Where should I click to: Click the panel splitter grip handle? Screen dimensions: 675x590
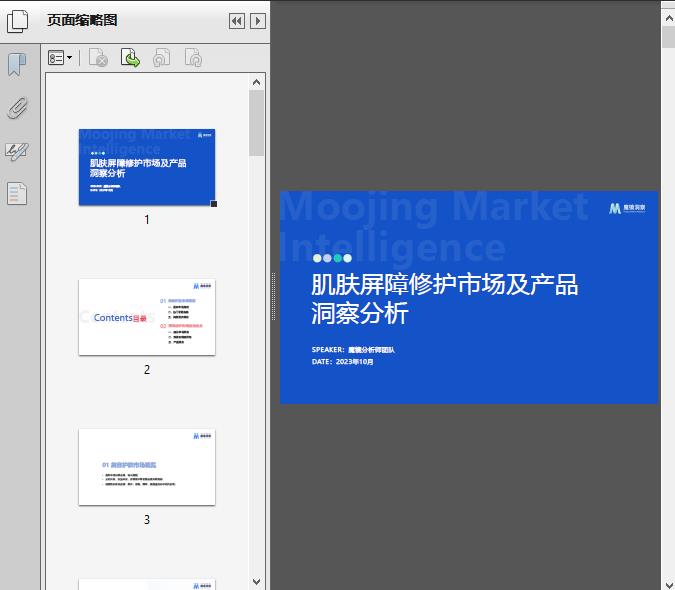click(x=273, y=296)
